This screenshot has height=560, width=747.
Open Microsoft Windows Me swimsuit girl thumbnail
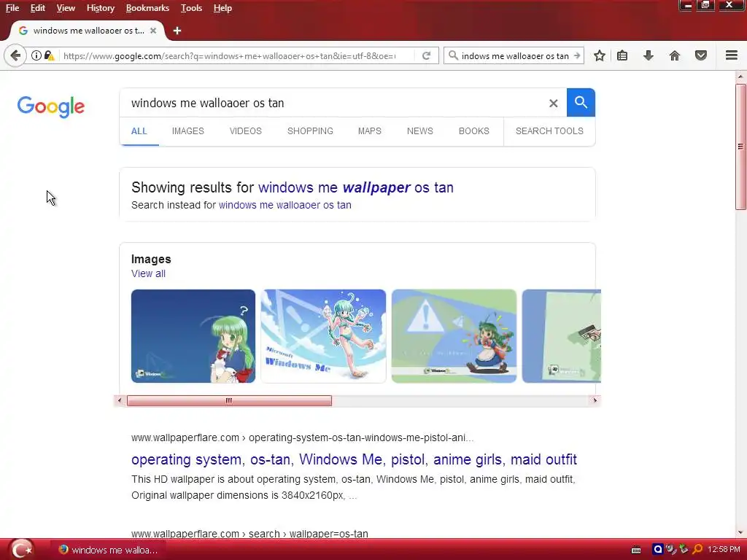pos(323,336)
